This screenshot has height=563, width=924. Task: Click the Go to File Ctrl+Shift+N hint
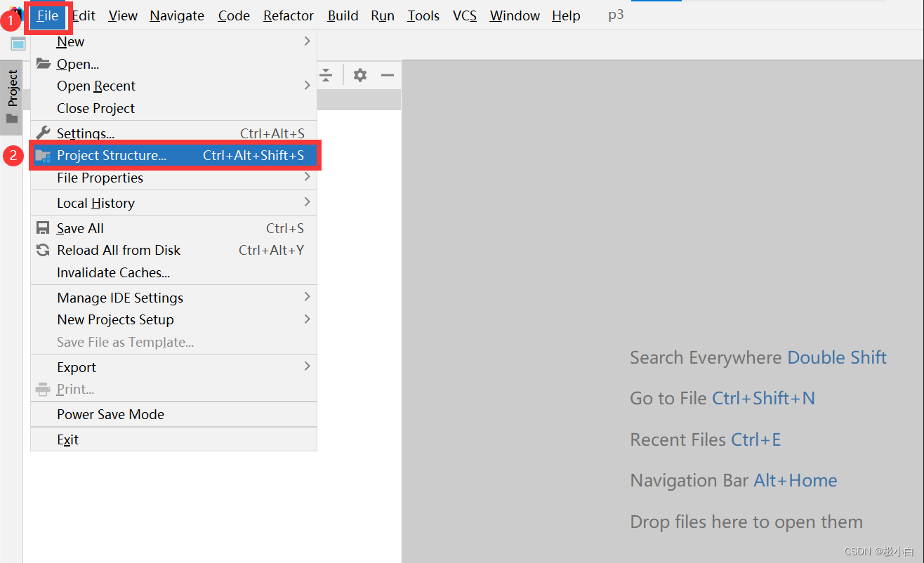pos(722,398)
